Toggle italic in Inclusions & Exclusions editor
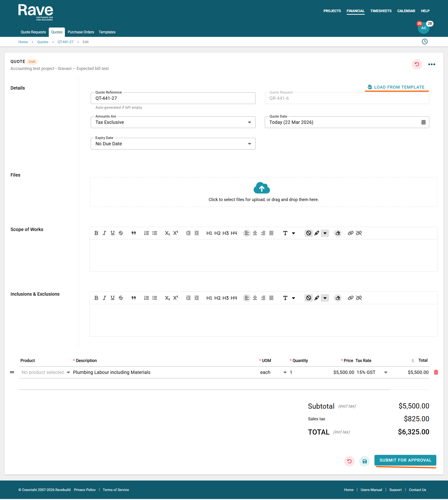This screenshot has width=448, height=500. 104,298
